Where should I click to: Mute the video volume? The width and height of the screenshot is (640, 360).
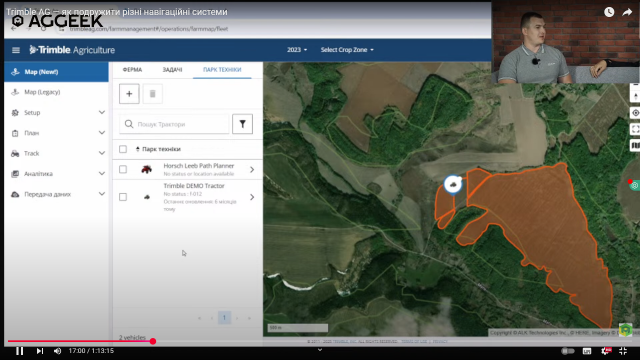58,351
